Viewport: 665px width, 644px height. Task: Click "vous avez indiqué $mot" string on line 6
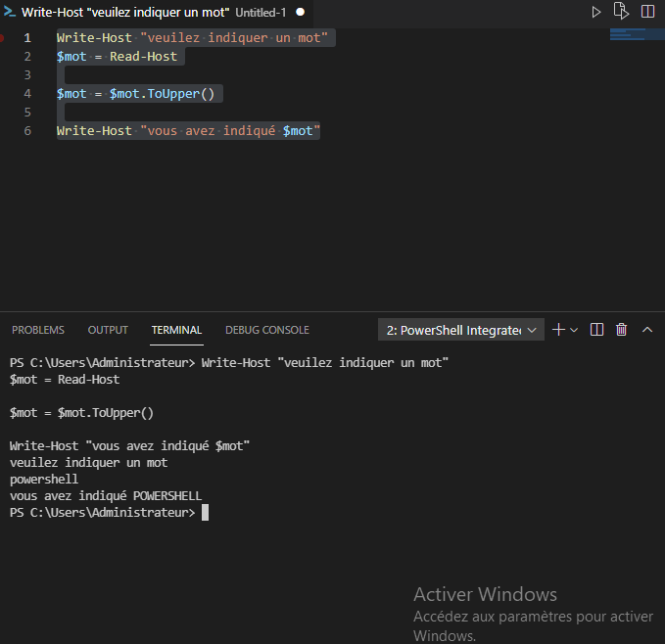pyautogui.click(x=230, y=131)
